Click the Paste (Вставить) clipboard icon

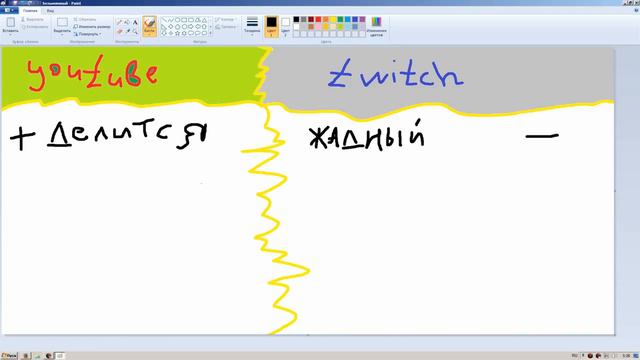tap(10, 22)
